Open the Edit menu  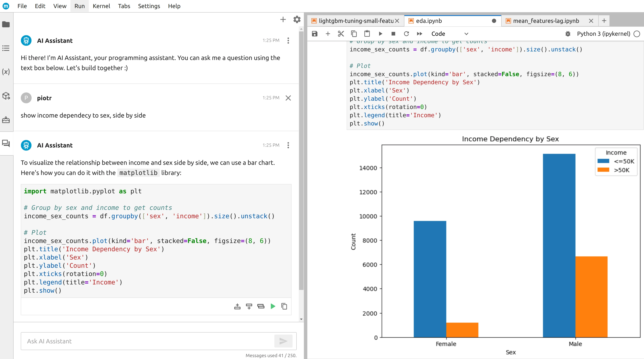pos(40,6)
